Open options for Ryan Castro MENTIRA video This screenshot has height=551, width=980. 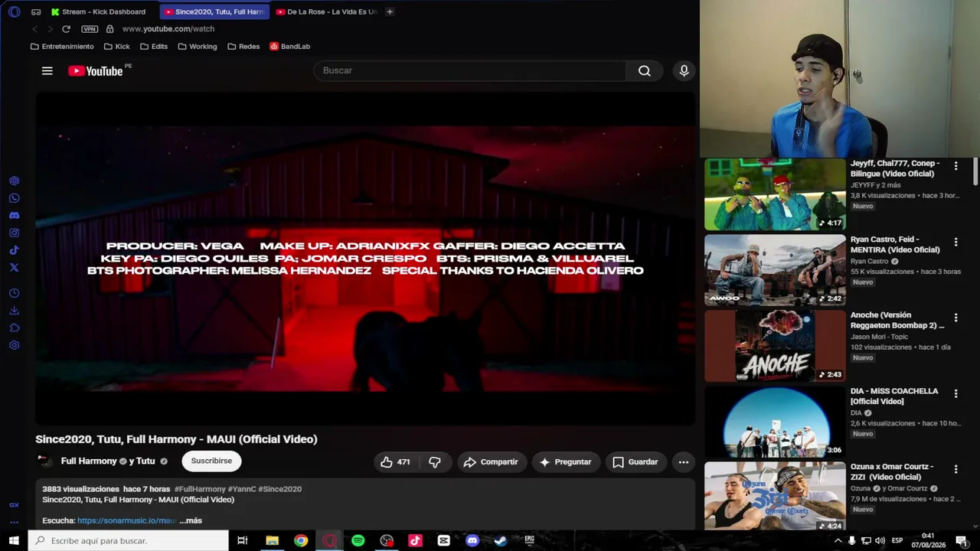point(955,242)
